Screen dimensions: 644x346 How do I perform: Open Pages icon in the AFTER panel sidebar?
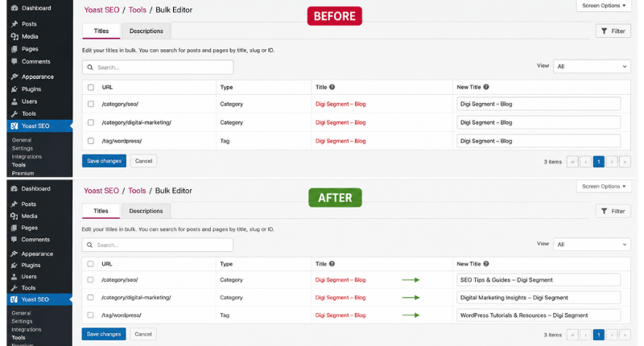(14, 228)
